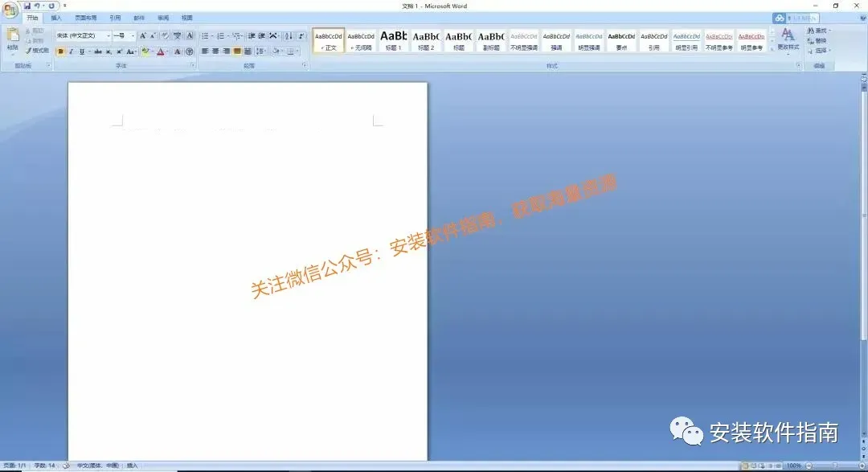This screenshot has height=472, width=868.
Task: Switch to the 插入 Insert tab
Action: click(56, 18)
